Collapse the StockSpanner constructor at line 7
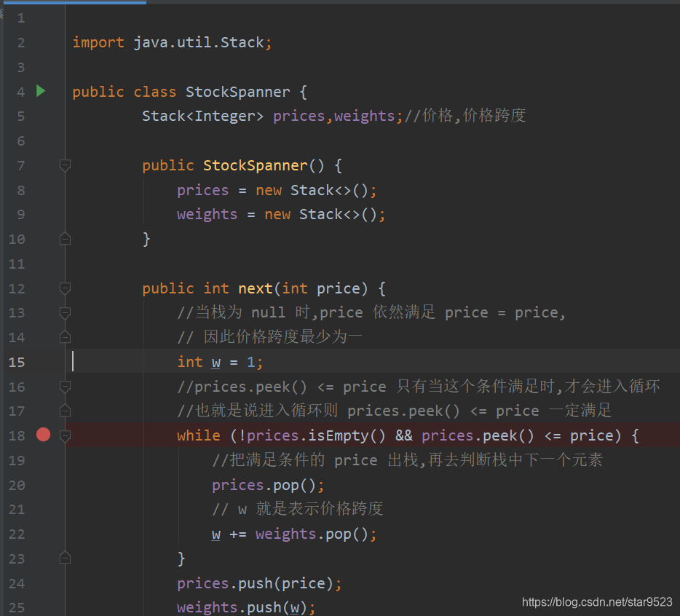Screen dimensions: 680x616 [x=65, y=165]
